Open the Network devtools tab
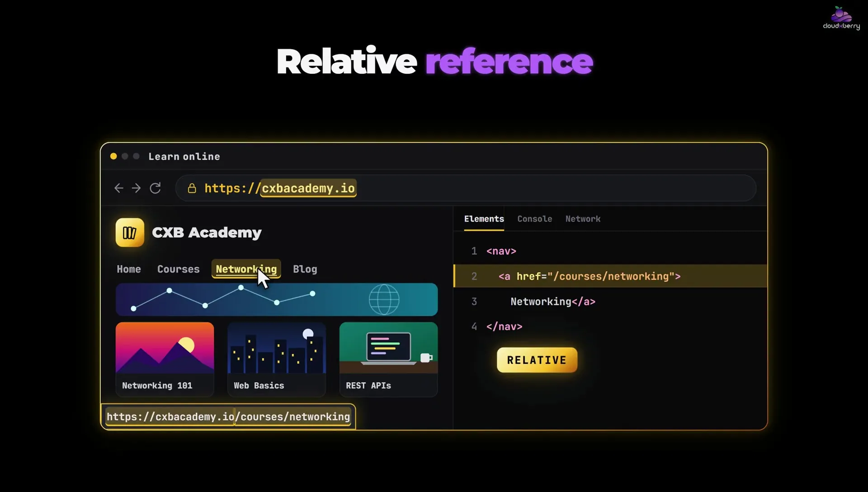The image size is (868, 492). tap(583, 219)
